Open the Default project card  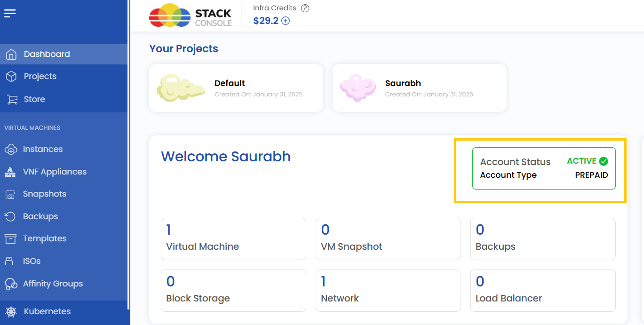click(x=235, y=87)
